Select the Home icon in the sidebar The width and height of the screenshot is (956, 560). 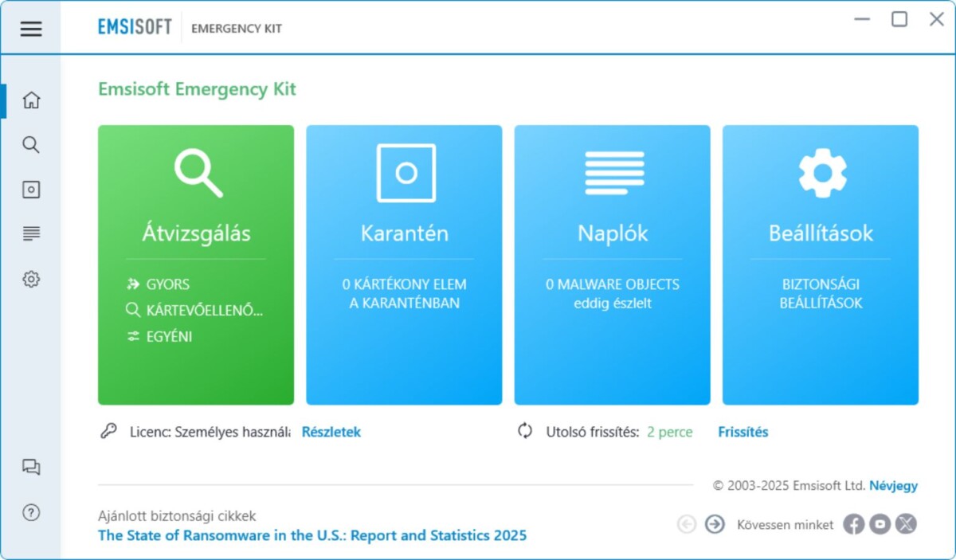coord(31,100)
